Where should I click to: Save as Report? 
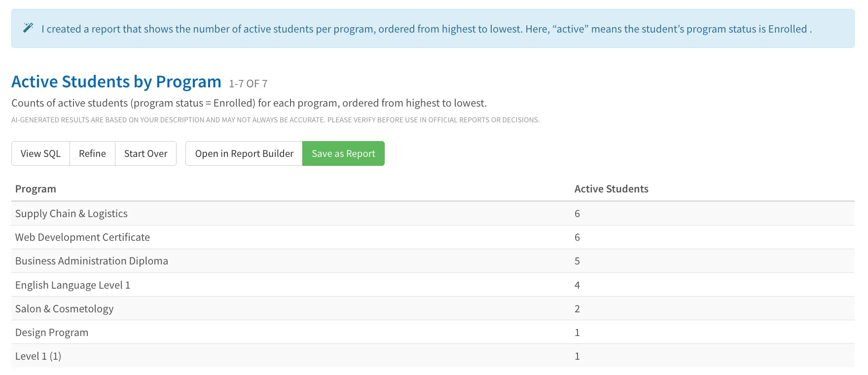click(343, 153)
